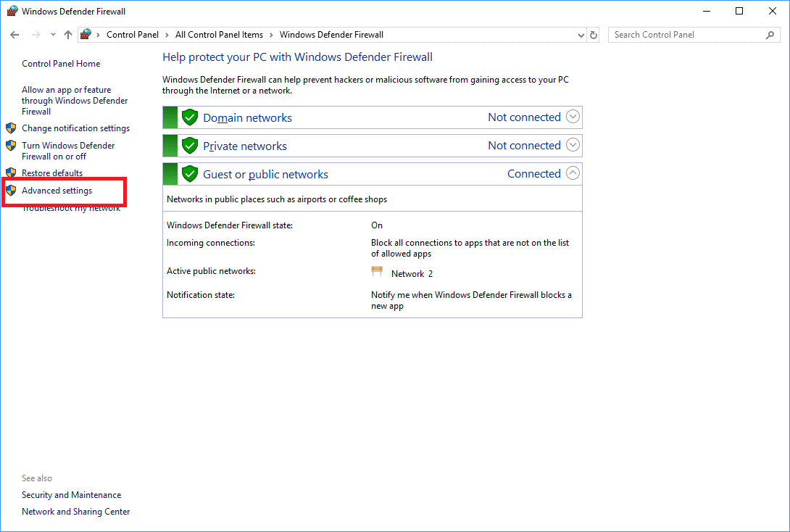This screenshot has width=790, height=532.
Task: Click 'Active public networks:' label
Action: pos(211,271)
